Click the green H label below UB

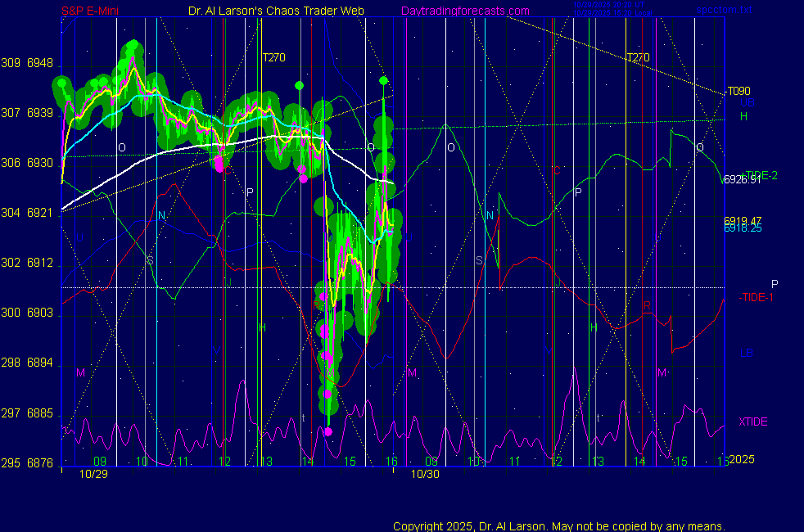pos(743,117)
